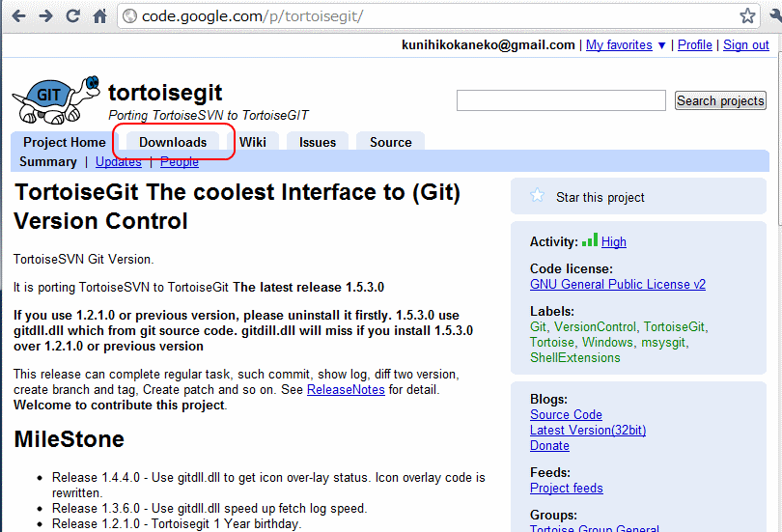Click the Search projects button
Image resolution: width=782 pixels, height=532 pixels.
point(720,100)
